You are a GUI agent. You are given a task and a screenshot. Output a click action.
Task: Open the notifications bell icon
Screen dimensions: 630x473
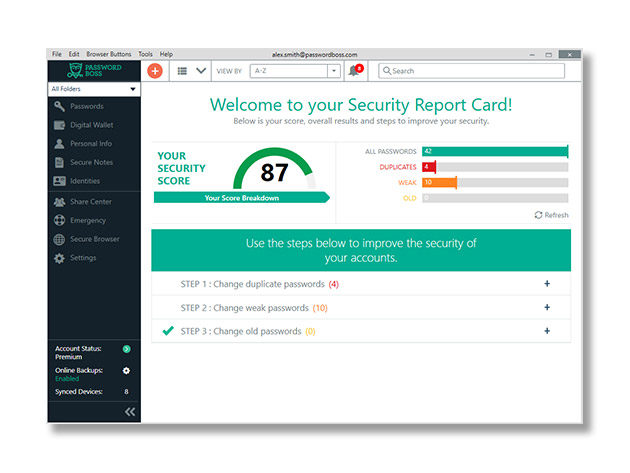[355, 71]
